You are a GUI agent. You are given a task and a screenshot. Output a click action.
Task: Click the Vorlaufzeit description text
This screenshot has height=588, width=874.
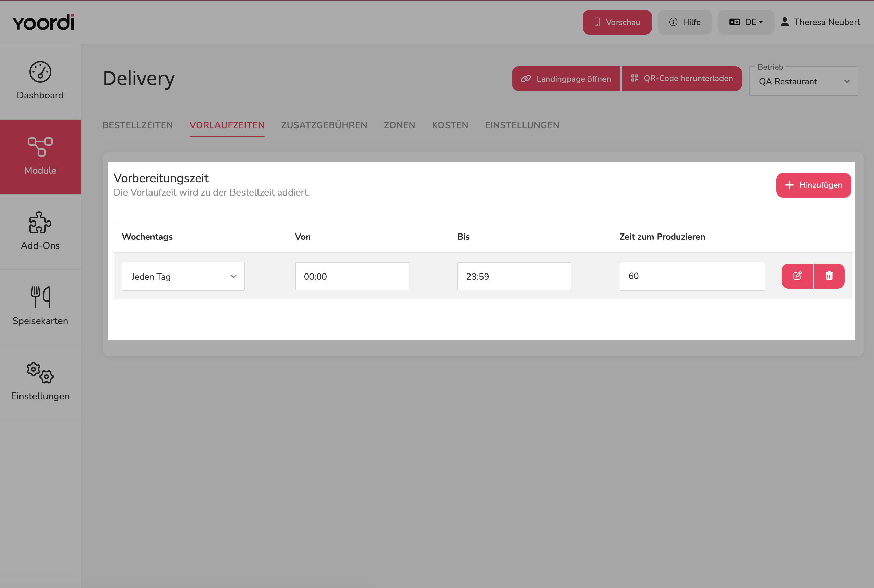(212, 192)
